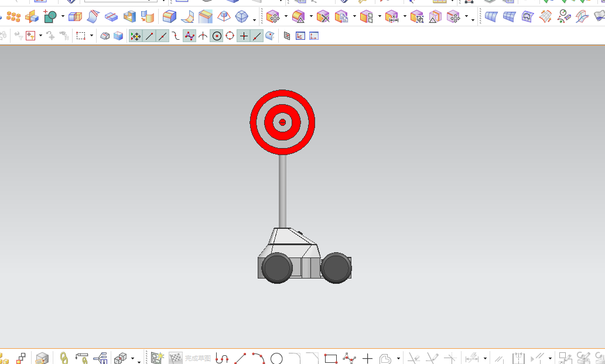Click the rectangle selection marquee icon
The height and width of the screenshot is (364, 605).
(x=81, y=36)
